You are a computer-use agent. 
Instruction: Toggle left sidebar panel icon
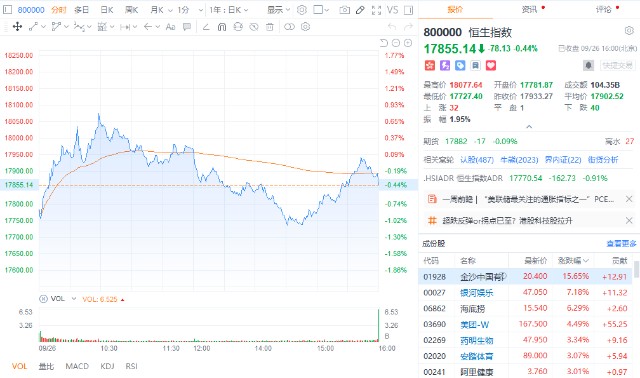click(7, 9)
